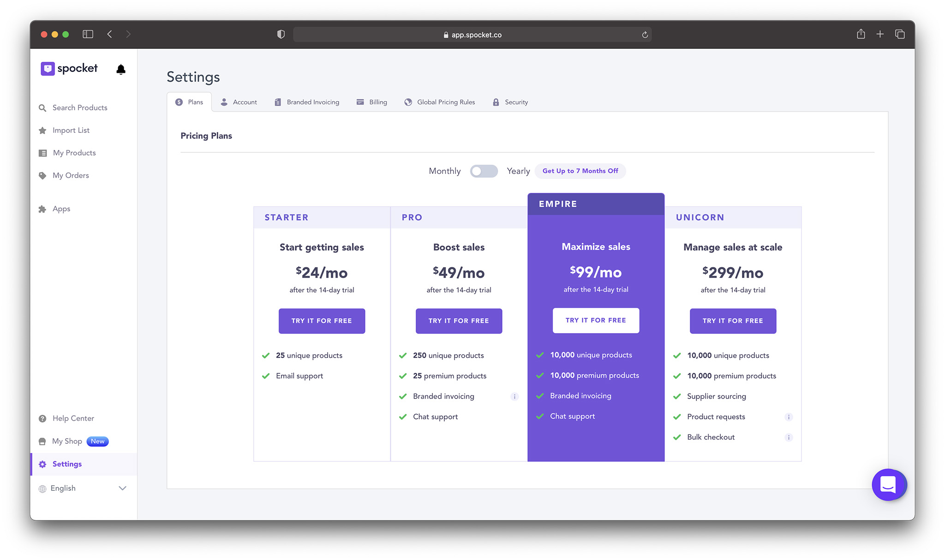Go to My Products
945x560 pixels.
(x=74, y=153)
